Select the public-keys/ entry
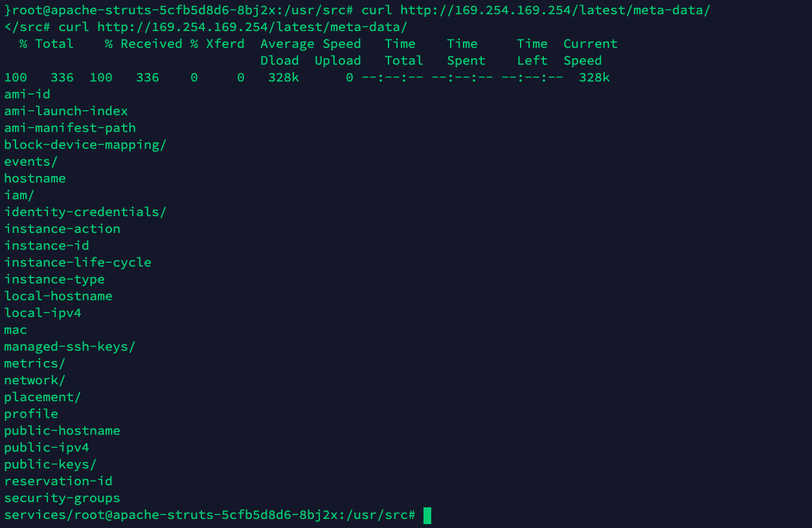The image size is (812, 528). tap(51, 465)
